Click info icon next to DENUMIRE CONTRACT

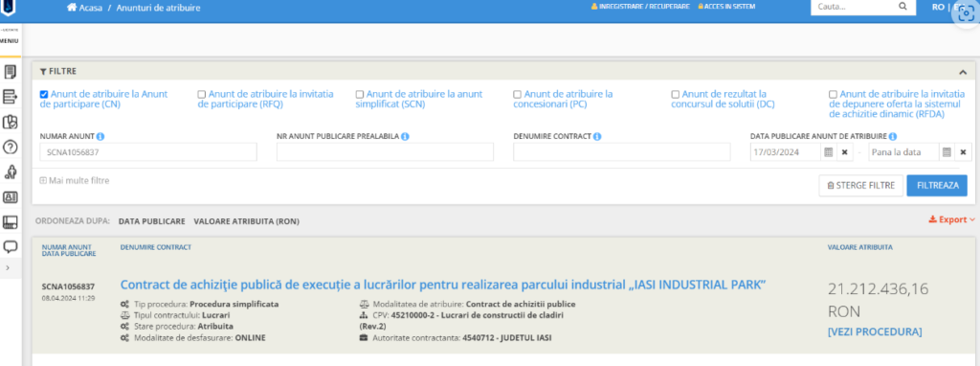coord(597,136)
